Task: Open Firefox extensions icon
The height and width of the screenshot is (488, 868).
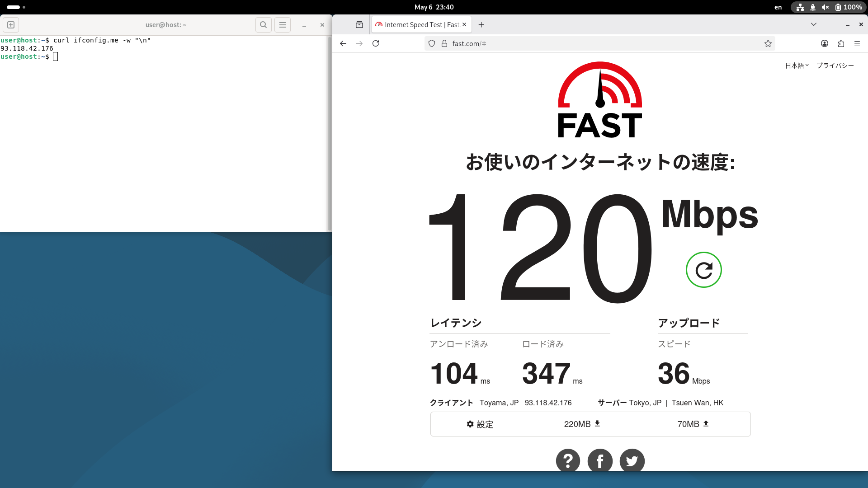Action: (841, 43)
